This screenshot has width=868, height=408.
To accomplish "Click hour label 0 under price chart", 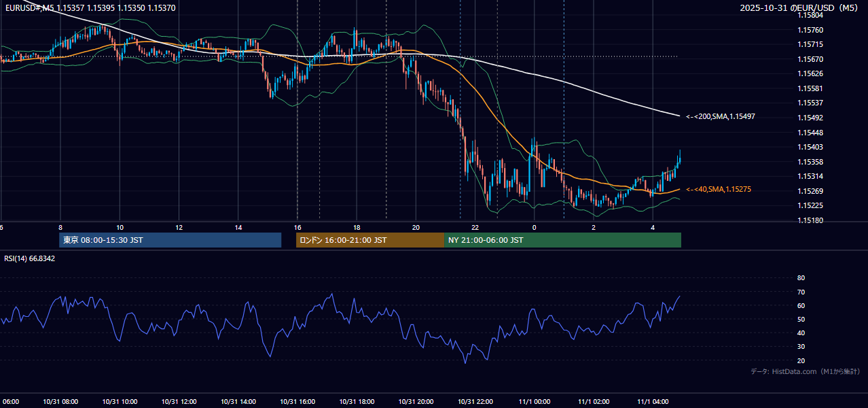I will pos(535,227).
